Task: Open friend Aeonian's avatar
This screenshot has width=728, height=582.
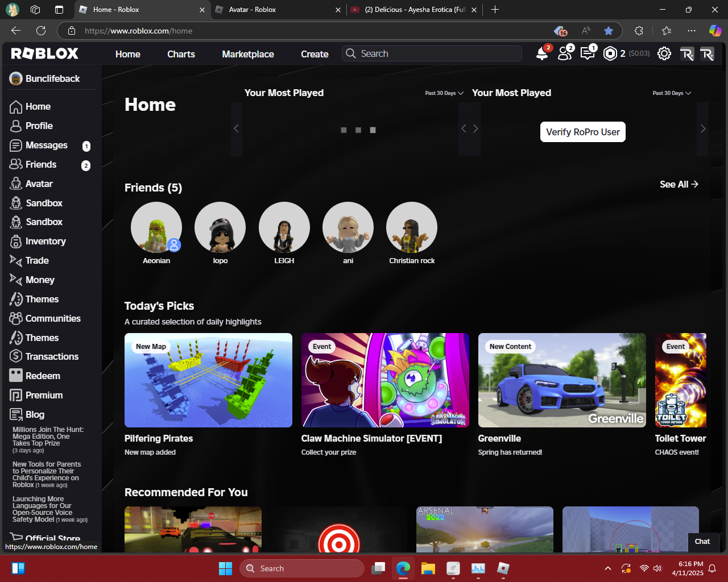Action: click(156, 227)
